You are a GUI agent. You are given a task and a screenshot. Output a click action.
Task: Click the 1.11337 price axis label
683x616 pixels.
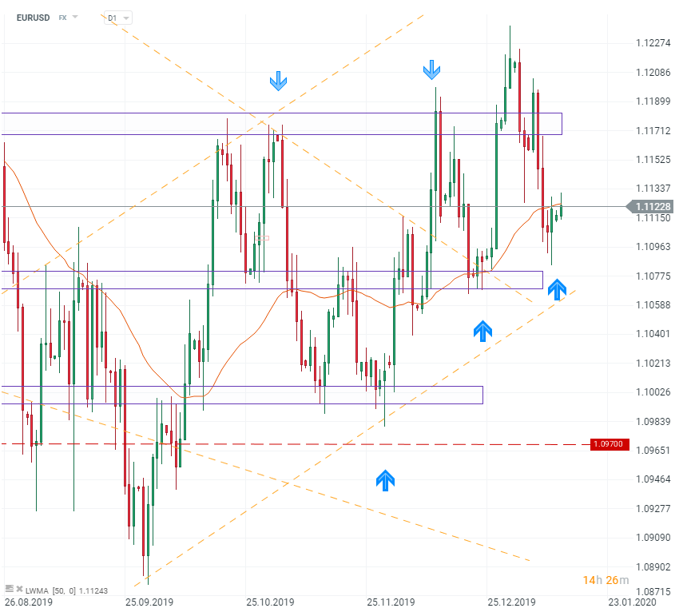(653, 189)
